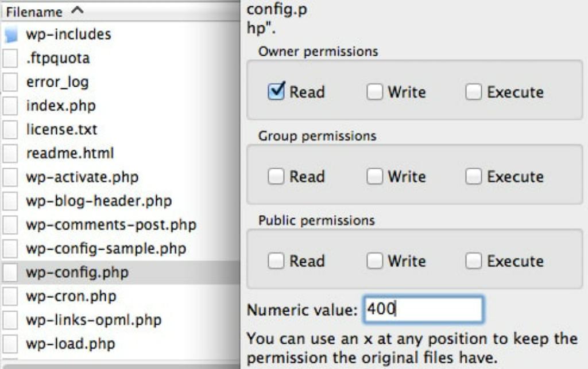Enable Execute under Public permissions

[x=474, y=261]
